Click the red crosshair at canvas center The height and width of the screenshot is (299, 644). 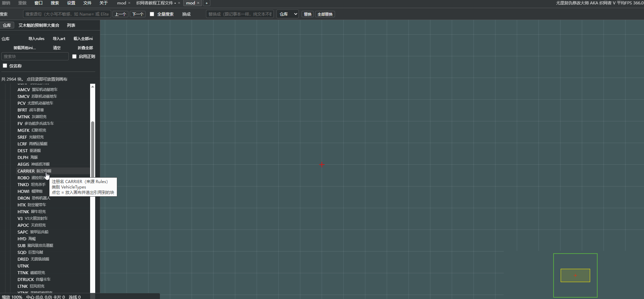point(322,165)
